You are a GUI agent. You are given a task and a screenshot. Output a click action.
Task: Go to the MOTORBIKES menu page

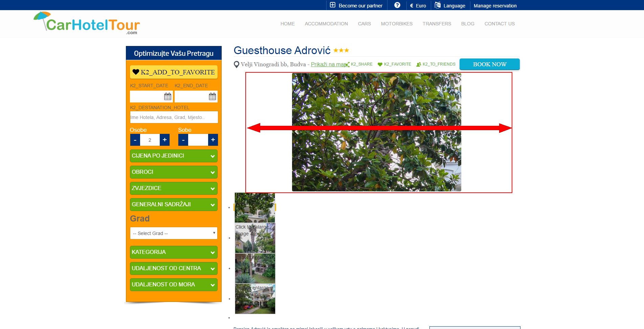coord(397,24)
